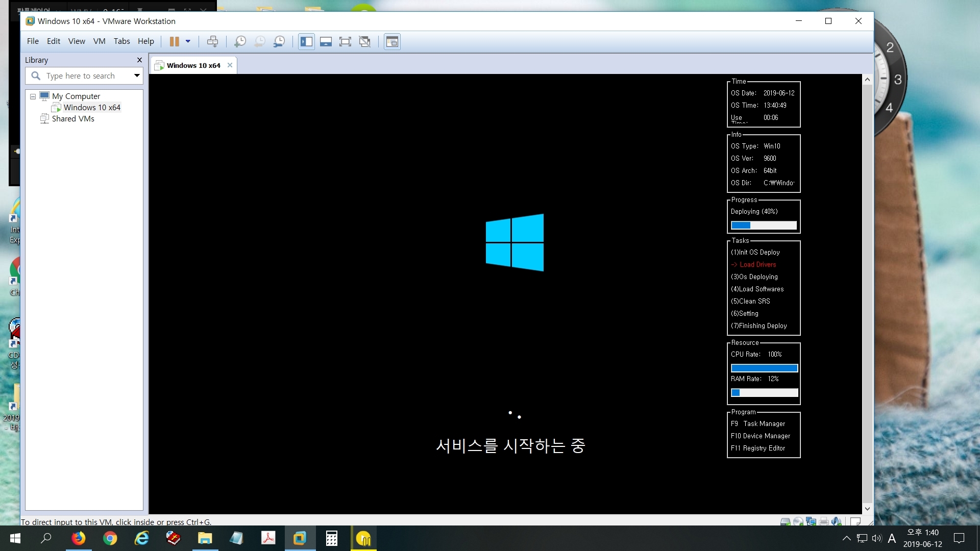Screen dimensions: 980x551
Task: Select the Windows 10 x64 VM tab
Action: tap(191, 65)
